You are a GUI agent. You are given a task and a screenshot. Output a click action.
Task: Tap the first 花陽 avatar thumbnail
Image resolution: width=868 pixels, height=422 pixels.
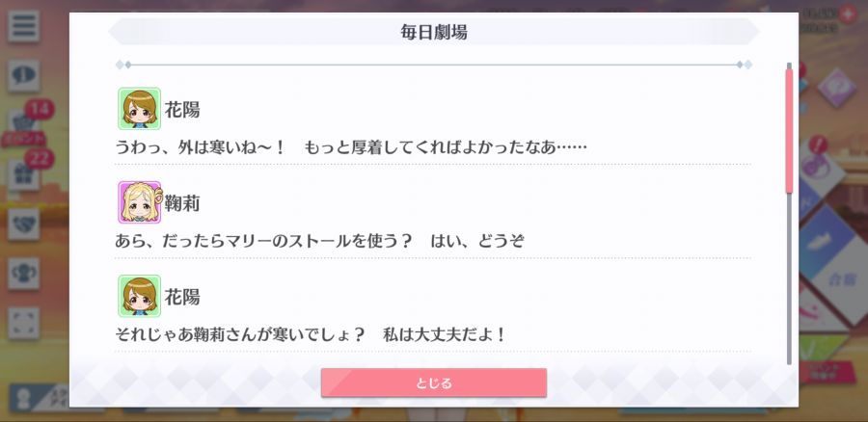pyautogui.click(x=140, y=109)
